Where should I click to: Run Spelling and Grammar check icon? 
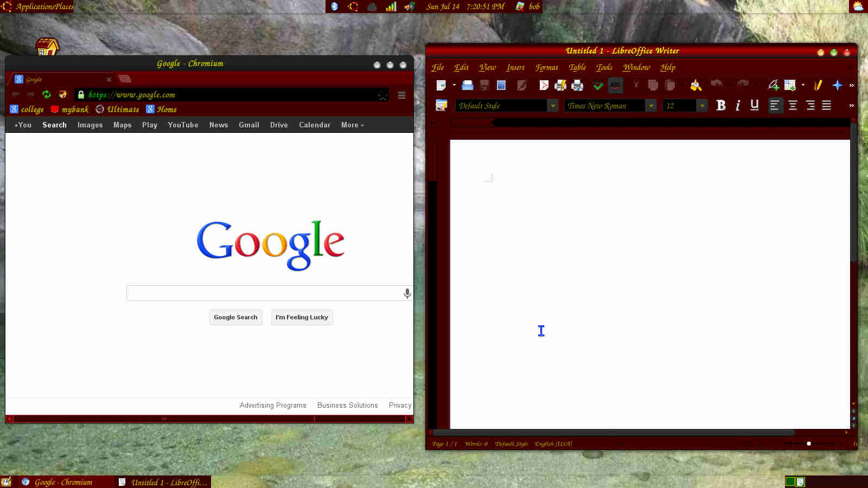click(x=598, y=85)
